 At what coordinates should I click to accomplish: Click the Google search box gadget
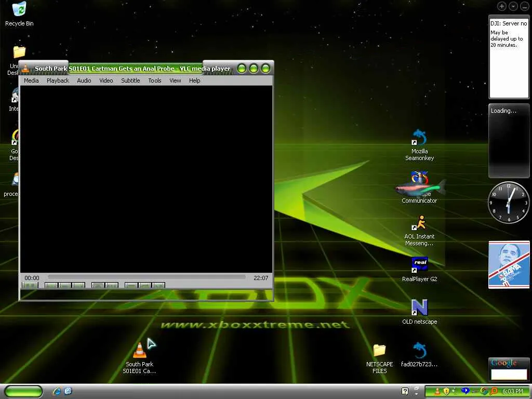tap(509, 375)
